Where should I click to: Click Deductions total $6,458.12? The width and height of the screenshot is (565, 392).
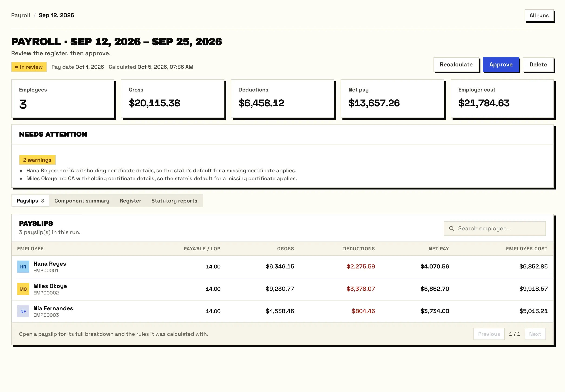tap(261, 103)
